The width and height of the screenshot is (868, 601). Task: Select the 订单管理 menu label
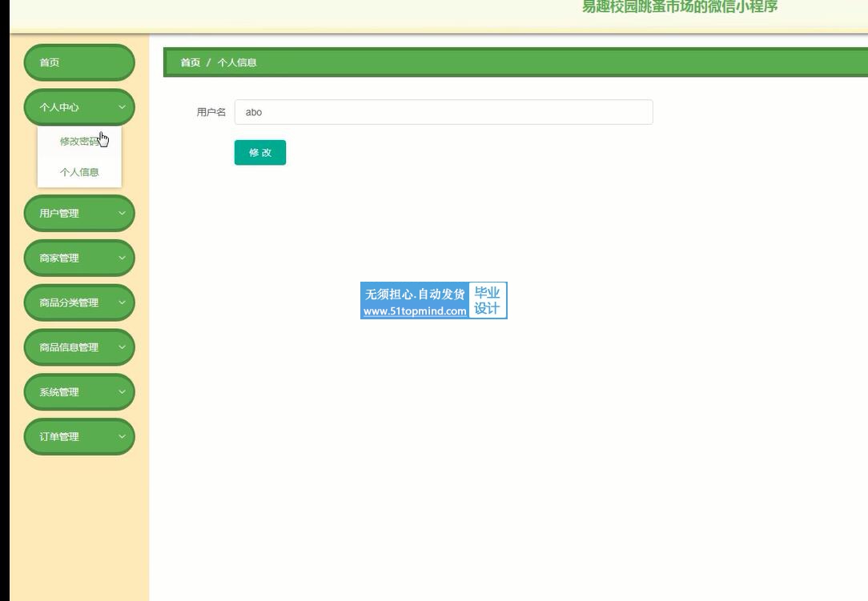tap(58, 437)
